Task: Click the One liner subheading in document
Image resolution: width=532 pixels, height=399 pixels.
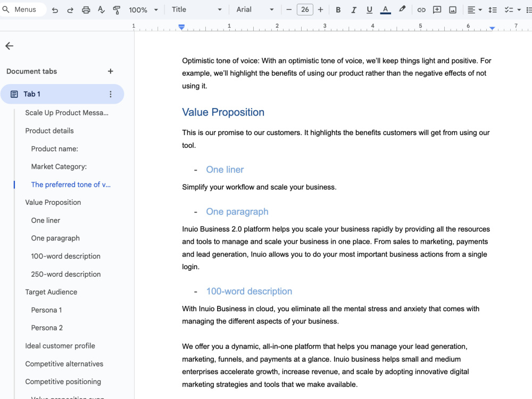Action: pos(225,170)
